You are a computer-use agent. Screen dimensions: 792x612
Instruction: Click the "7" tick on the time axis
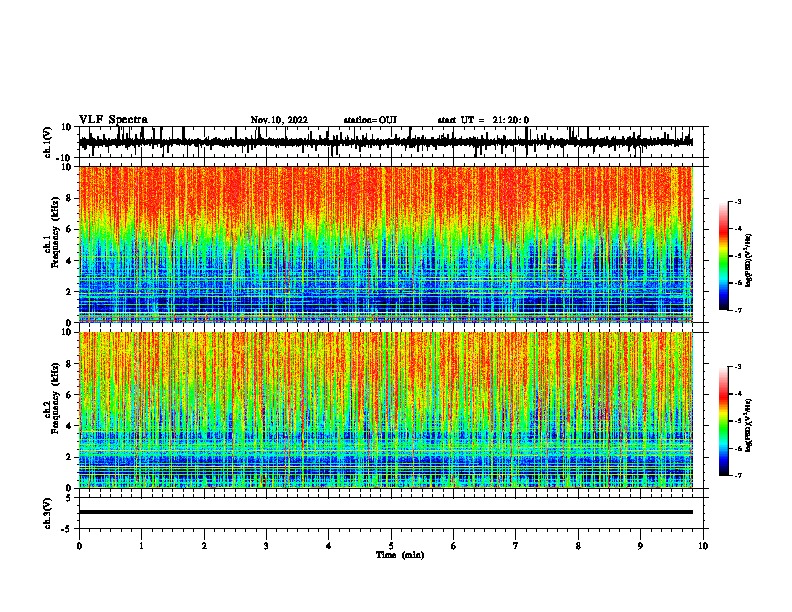pos(516,546)
